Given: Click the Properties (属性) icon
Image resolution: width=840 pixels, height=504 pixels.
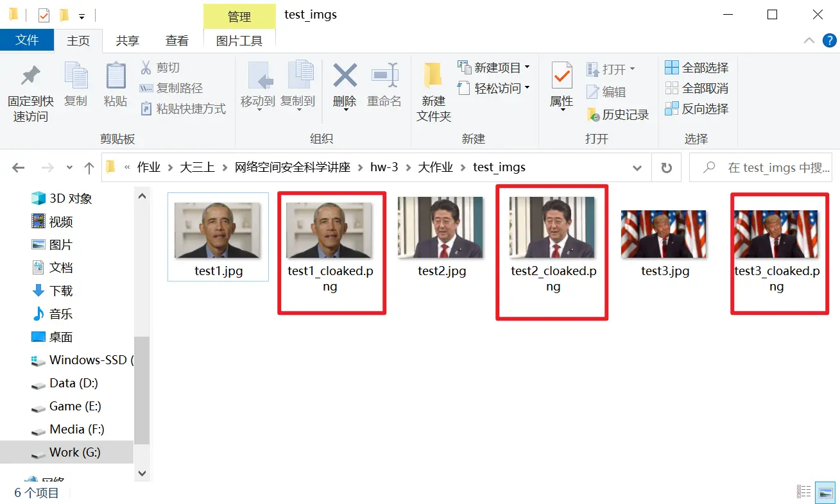Looking at the screenshot, I should 561,77.
